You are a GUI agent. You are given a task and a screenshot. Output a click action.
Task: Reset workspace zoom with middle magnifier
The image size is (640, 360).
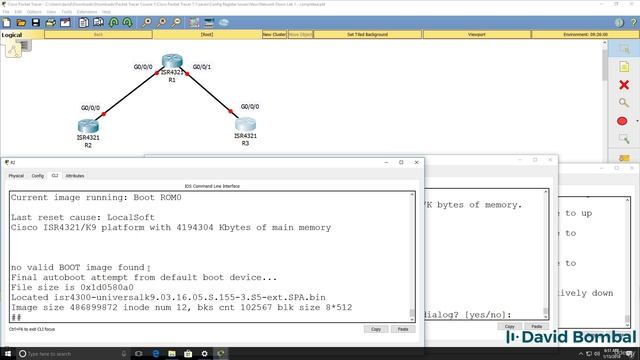[162, 23]
